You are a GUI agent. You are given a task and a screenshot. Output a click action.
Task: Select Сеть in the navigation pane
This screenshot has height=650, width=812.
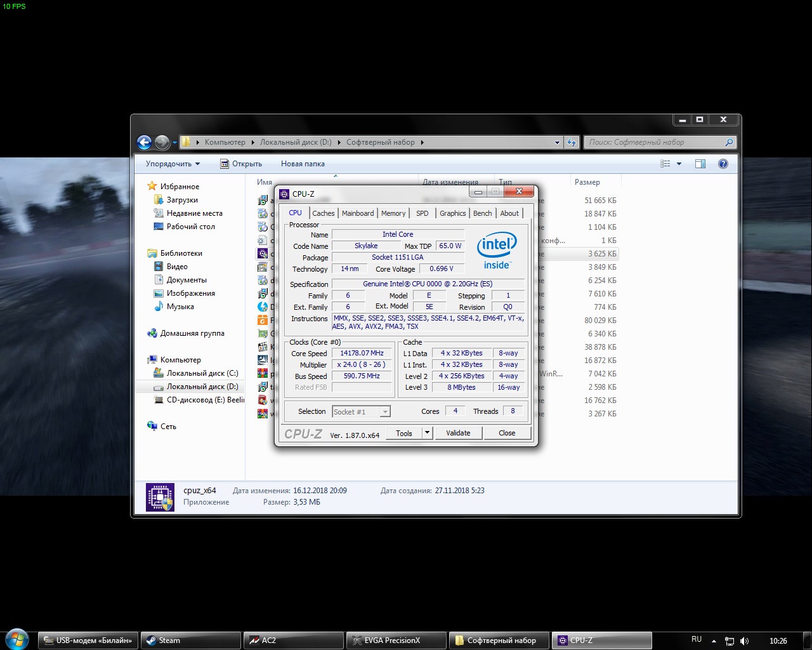coord(168,427)
